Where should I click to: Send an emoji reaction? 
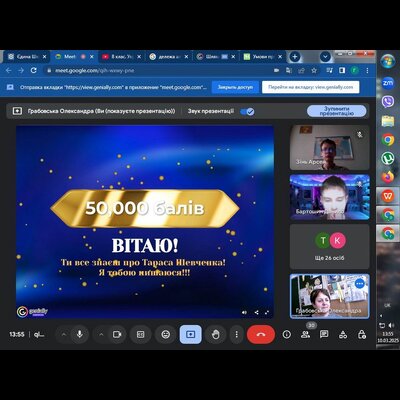[166, 334]
